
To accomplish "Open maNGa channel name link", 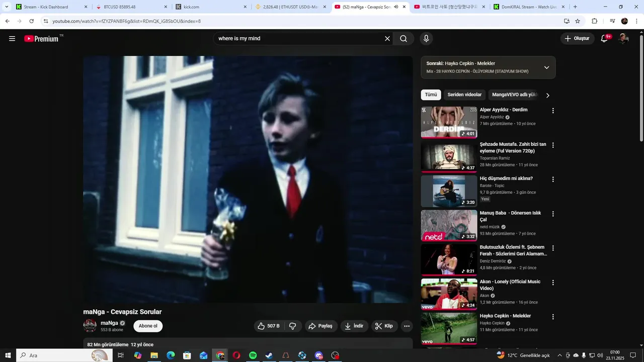I will tap(109, 323).
